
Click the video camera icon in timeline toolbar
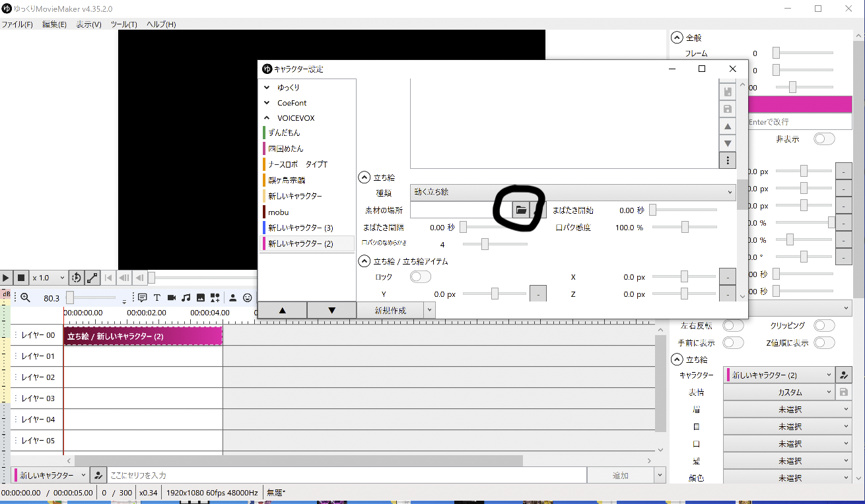[172, 298]
